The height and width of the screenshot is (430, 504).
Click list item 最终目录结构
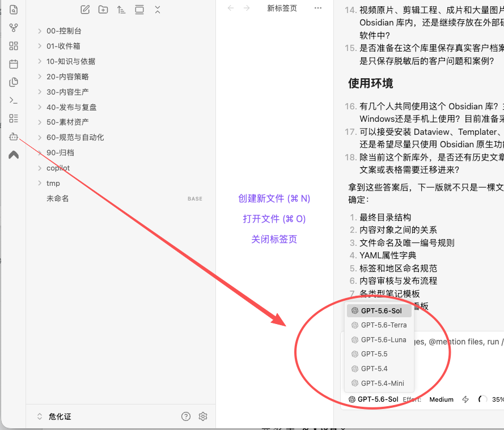(x=385, y=217)
